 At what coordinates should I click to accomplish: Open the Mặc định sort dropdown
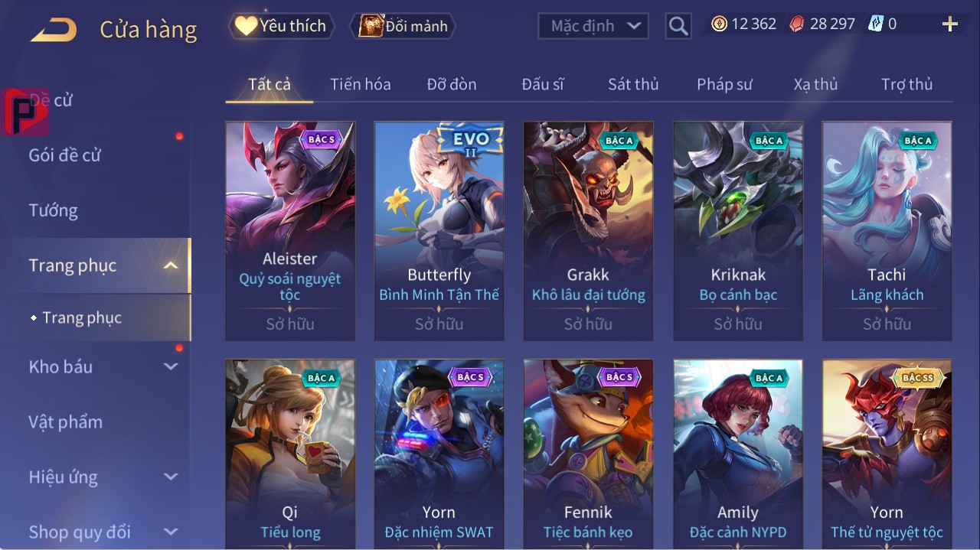click(x=593, y=26)
